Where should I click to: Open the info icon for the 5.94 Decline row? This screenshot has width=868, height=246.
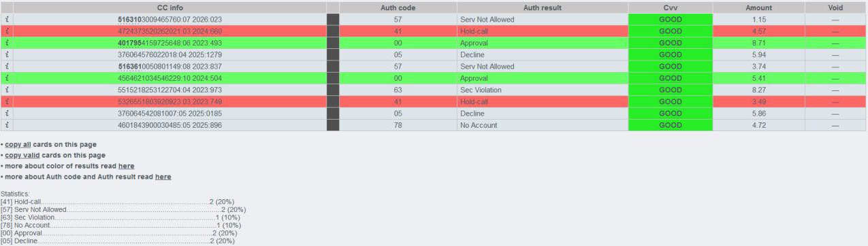click(x=6, y=55)
